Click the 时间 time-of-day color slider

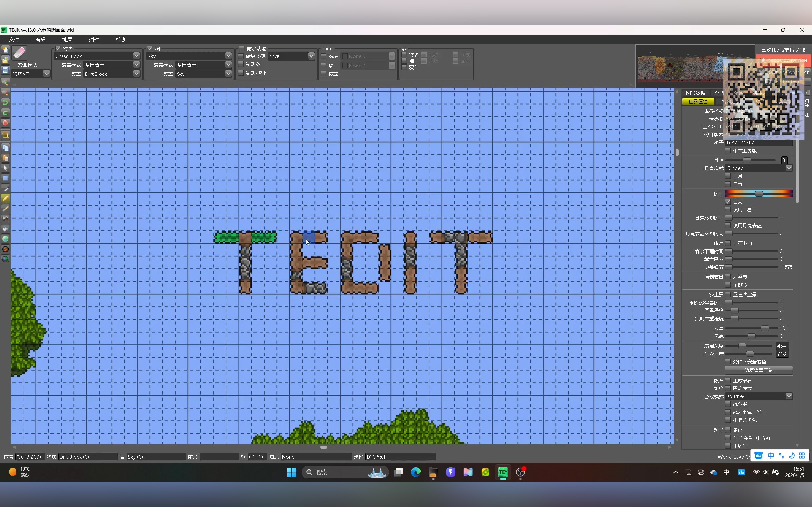758,194
